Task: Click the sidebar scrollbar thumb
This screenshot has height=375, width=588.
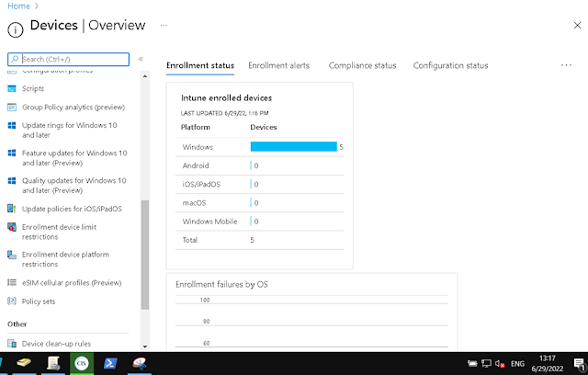Action: pyautogui.click(x=145, y=255)
